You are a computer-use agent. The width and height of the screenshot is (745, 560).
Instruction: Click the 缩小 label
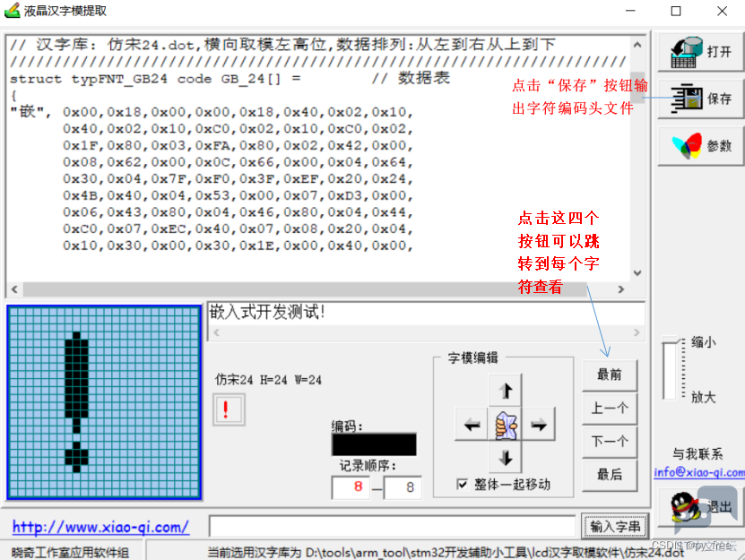tap(703, 342)
